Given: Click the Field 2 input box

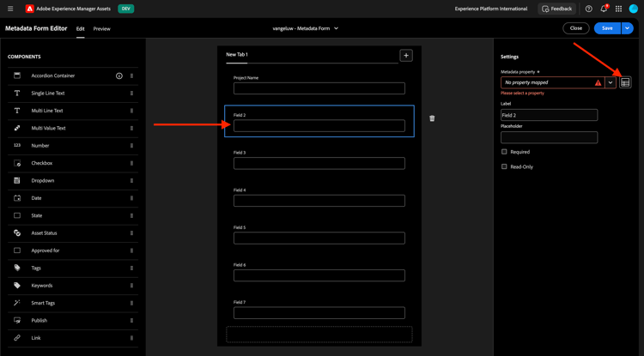Looking at the screenshot, I should (x=319, y=125).
